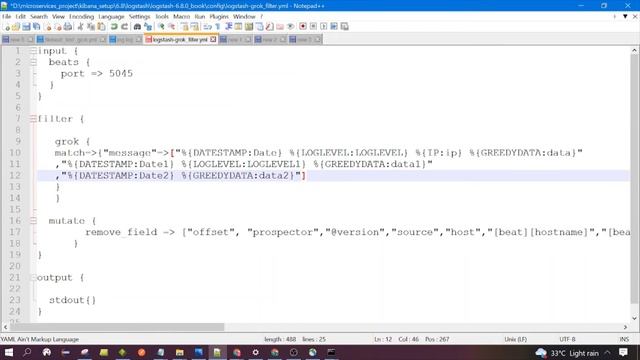
Task: Open the View menu
Action: [x=58, y=17]
